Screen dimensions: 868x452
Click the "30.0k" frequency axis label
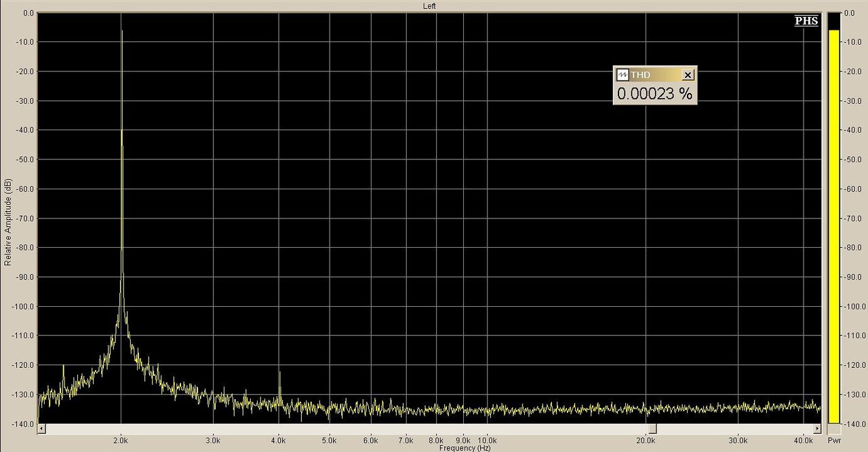click(x=738, y=440)
